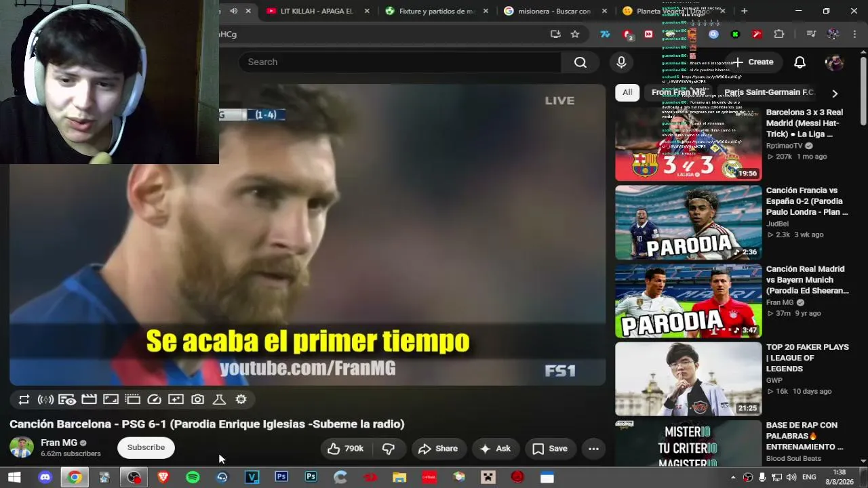Click the loop video icon below the player

(24, 400)
